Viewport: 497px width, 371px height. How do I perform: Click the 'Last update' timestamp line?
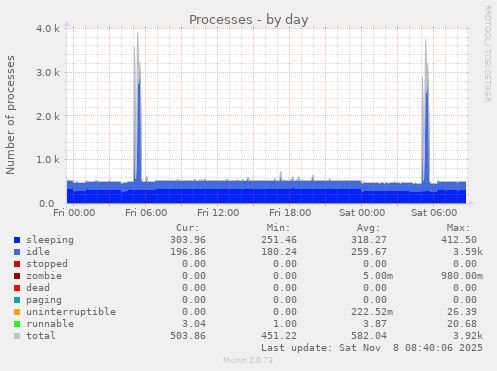pyautogui.click(x=372, y=348)
